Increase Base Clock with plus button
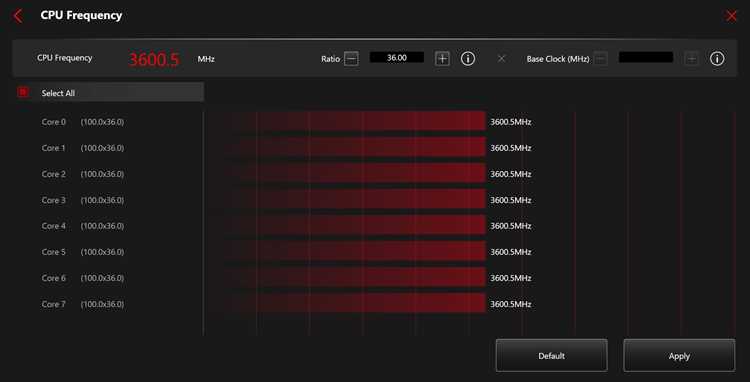The width and height of the screenshot is (750, 382). click(691, 59)
